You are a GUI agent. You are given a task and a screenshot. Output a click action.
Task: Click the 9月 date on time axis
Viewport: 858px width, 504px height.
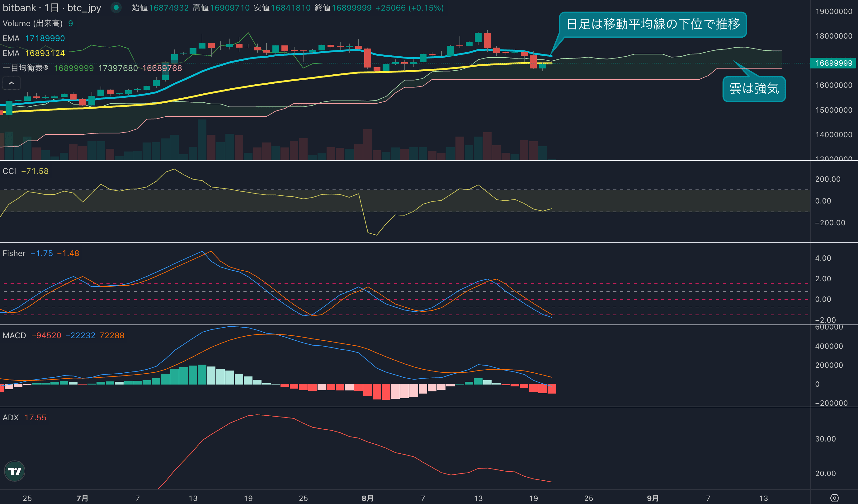[x=653, y=498]
